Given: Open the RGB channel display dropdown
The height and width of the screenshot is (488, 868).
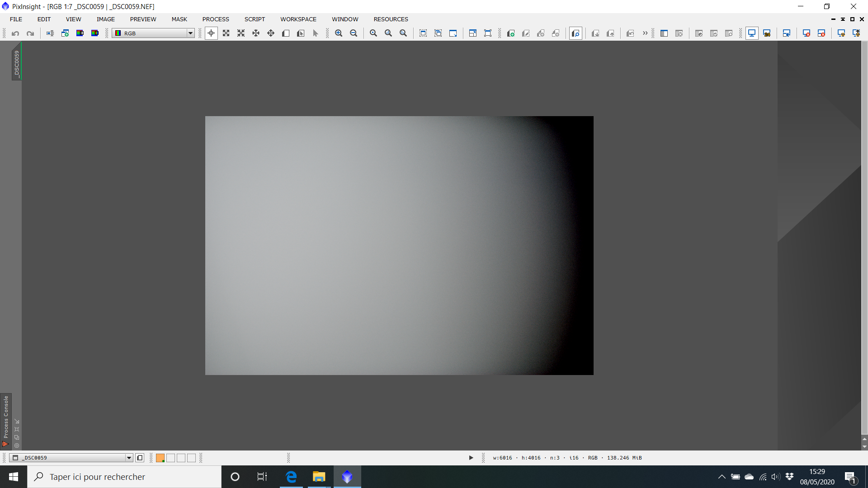Looking at the screenshot, I should [190, 33].
